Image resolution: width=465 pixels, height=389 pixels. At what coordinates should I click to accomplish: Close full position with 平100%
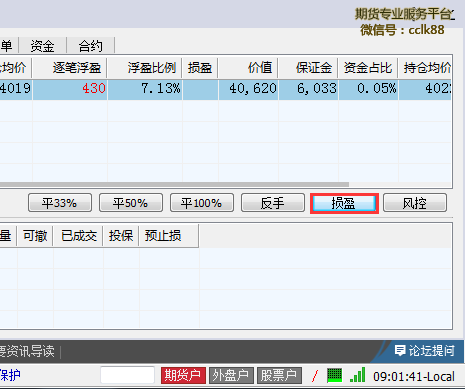(x=202, y=203)
